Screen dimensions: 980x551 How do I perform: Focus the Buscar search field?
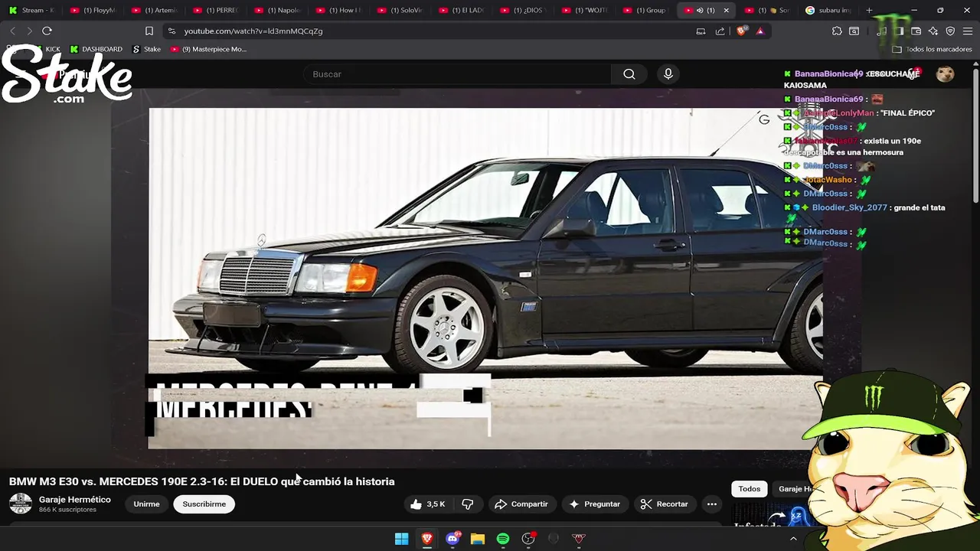pos(458,74)
